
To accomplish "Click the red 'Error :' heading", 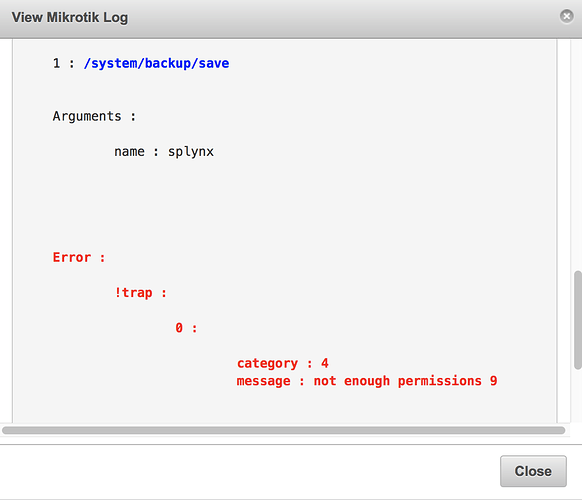I will click(x=79, y=257).
